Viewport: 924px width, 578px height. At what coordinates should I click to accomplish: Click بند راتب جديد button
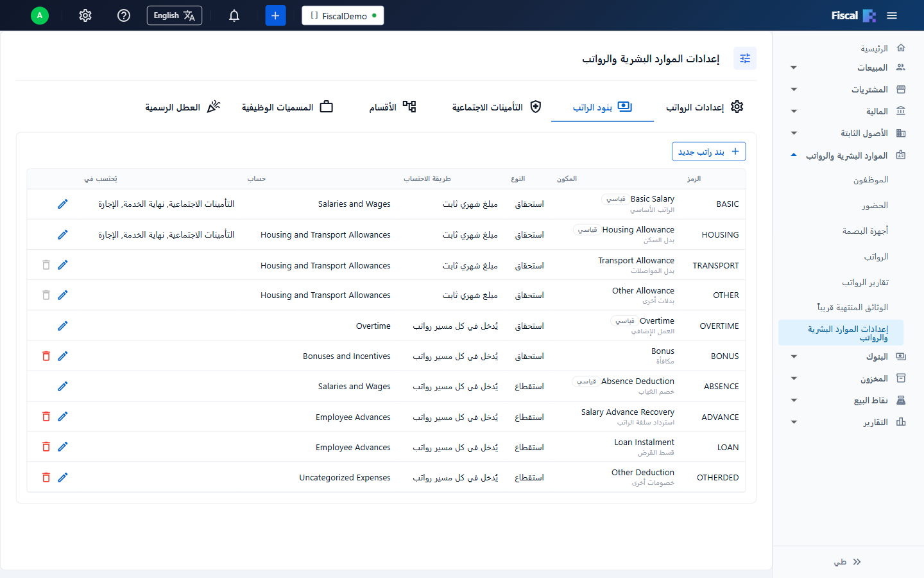point(708,152)
